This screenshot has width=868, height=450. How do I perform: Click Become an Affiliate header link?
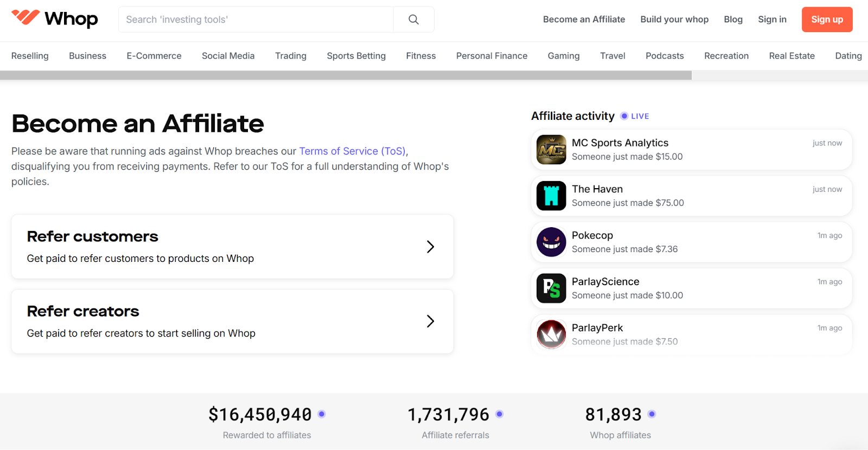click(584, 20)
